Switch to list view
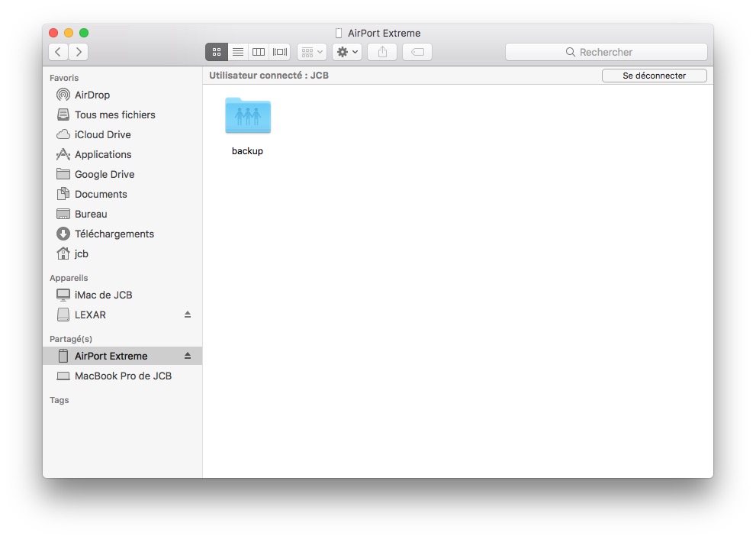Image resolution: width=756 pixels, height=539 pixels. (238, 52)
